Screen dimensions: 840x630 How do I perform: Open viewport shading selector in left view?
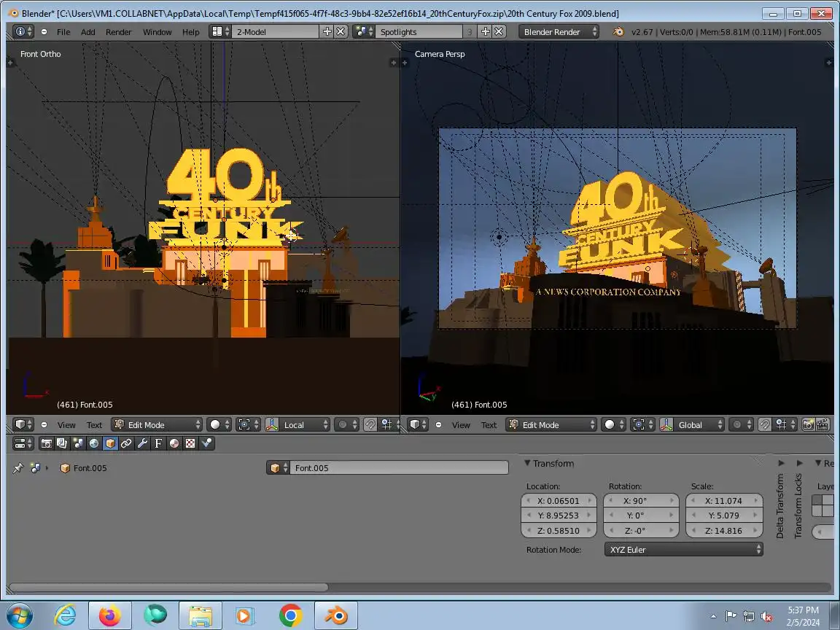(x=219, y=425)
